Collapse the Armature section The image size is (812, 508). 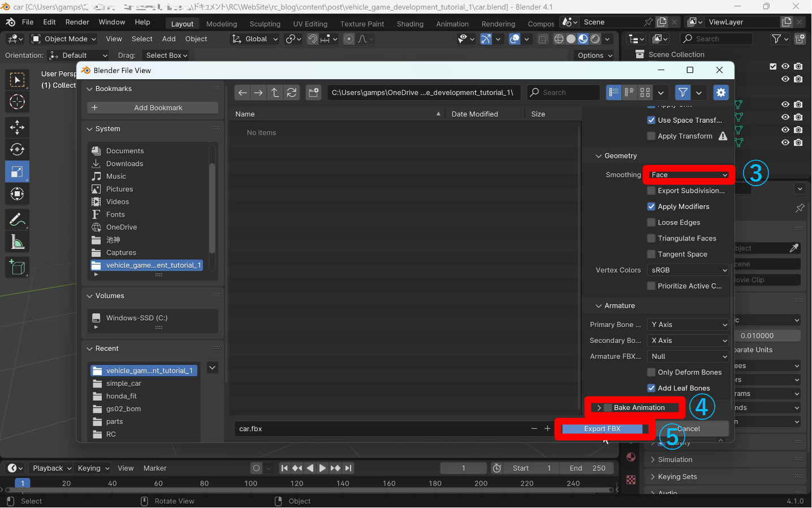(598, 306)
